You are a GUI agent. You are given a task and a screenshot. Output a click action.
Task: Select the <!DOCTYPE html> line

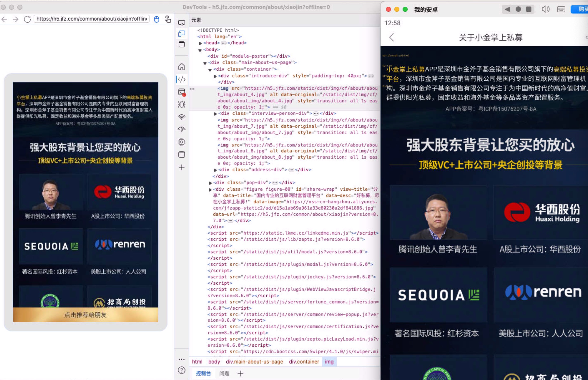click(x=218, y=30)
